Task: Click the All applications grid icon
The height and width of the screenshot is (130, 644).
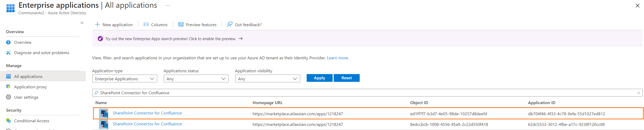Action: tap(8, 76)
